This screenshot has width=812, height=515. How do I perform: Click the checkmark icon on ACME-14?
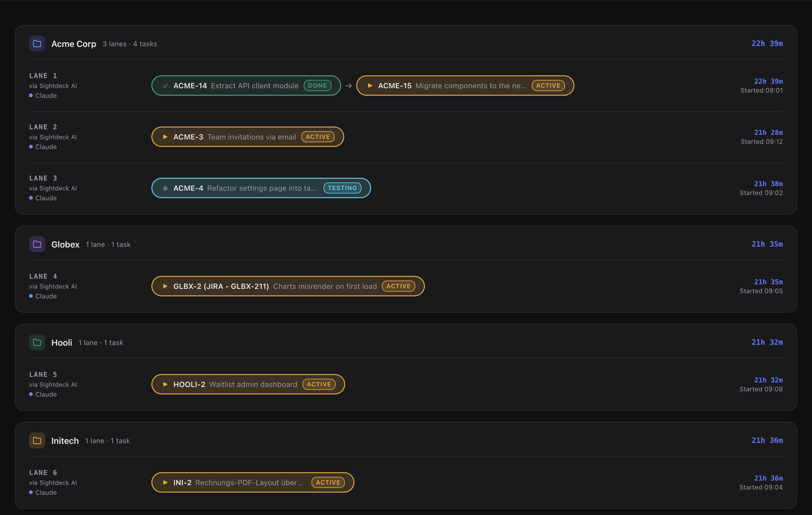[x=165, y=85]
